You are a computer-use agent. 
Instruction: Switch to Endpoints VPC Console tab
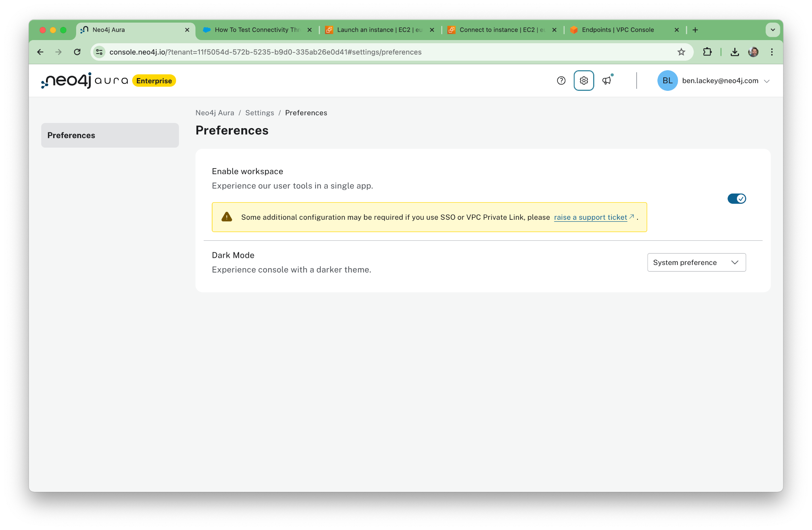624,30
